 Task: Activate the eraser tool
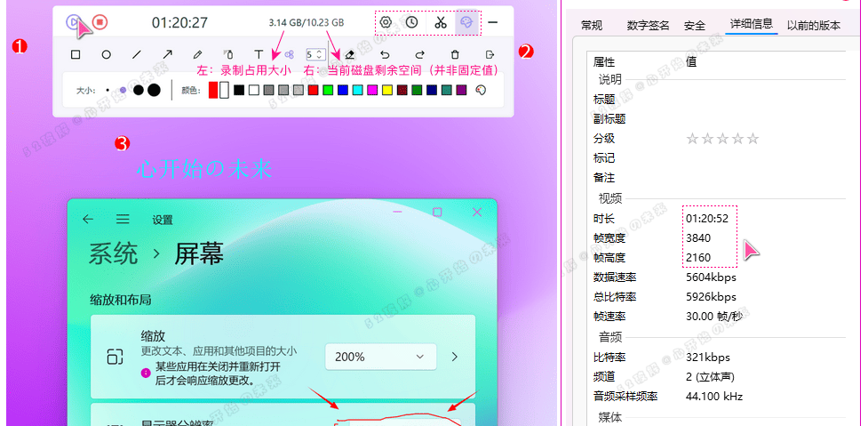(350, 55)
